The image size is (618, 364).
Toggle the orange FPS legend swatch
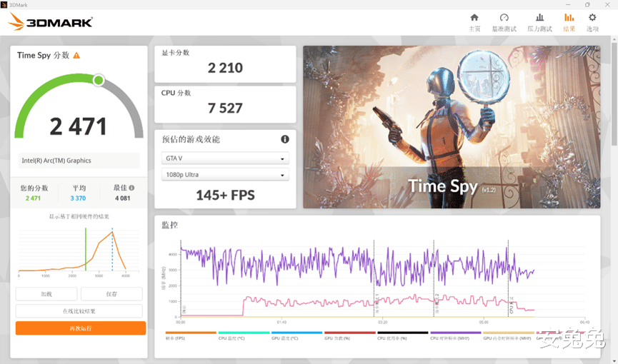click(x=191, y=333)
